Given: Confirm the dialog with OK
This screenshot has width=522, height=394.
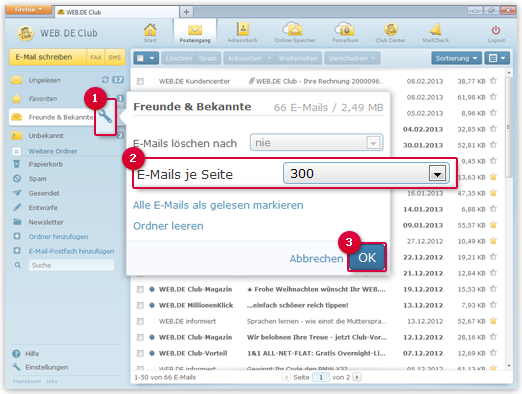Looking at the screenshot, I should pos(367,257).
